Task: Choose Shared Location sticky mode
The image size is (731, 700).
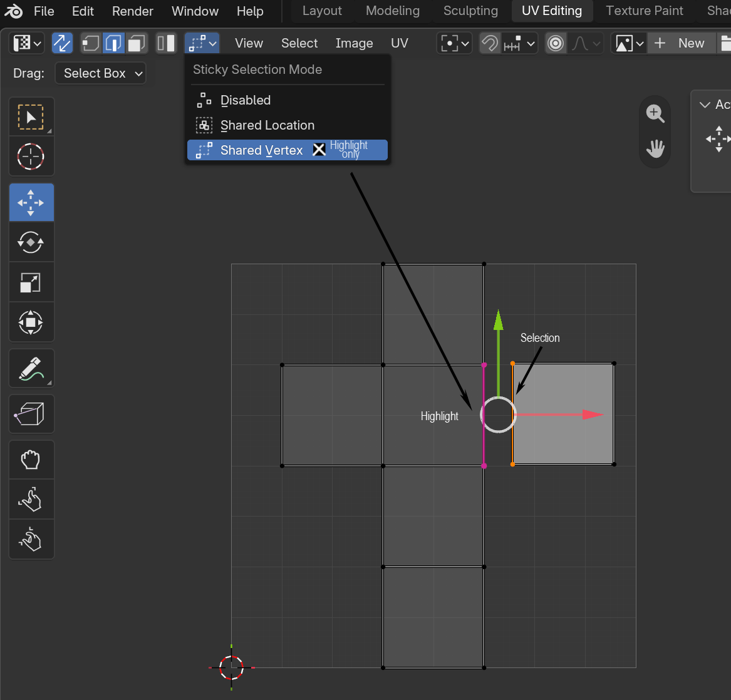Action: [x=287, y=125]
